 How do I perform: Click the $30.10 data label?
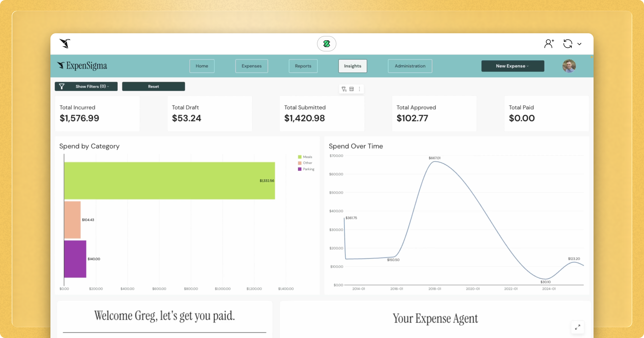pyautogui.click(x=546, y=282)
